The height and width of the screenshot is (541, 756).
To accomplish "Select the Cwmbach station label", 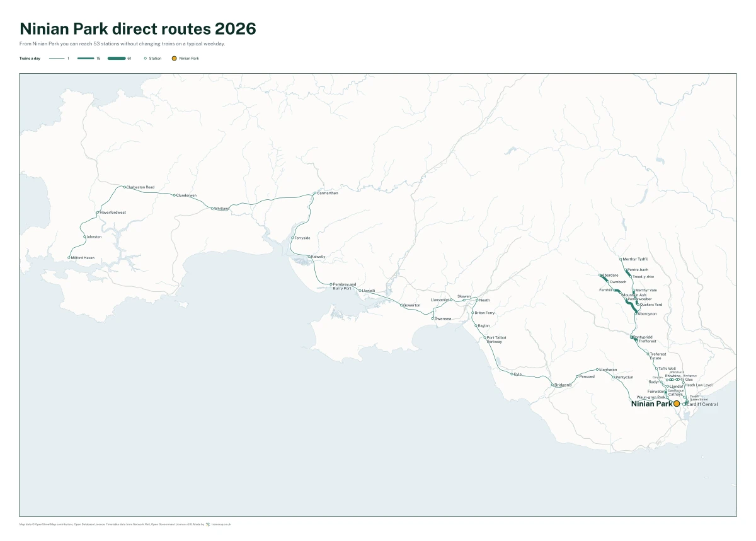I will point(618,282).
